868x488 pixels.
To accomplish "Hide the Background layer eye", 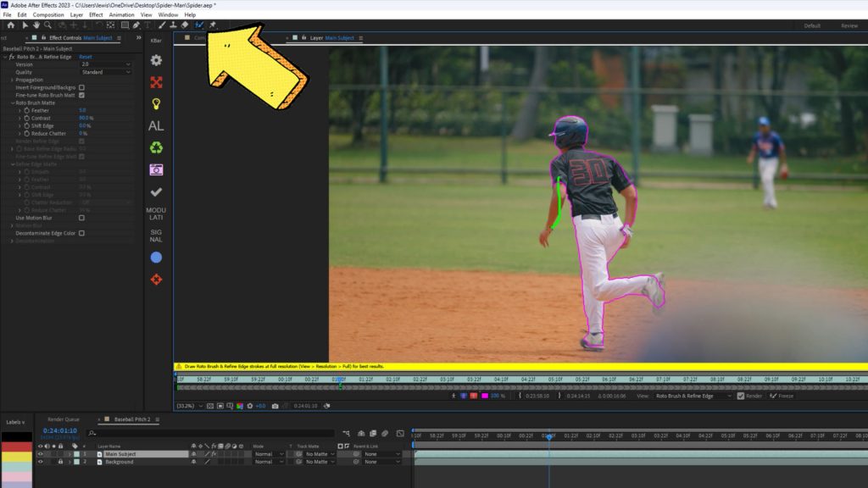I will [x=40, y=462].
